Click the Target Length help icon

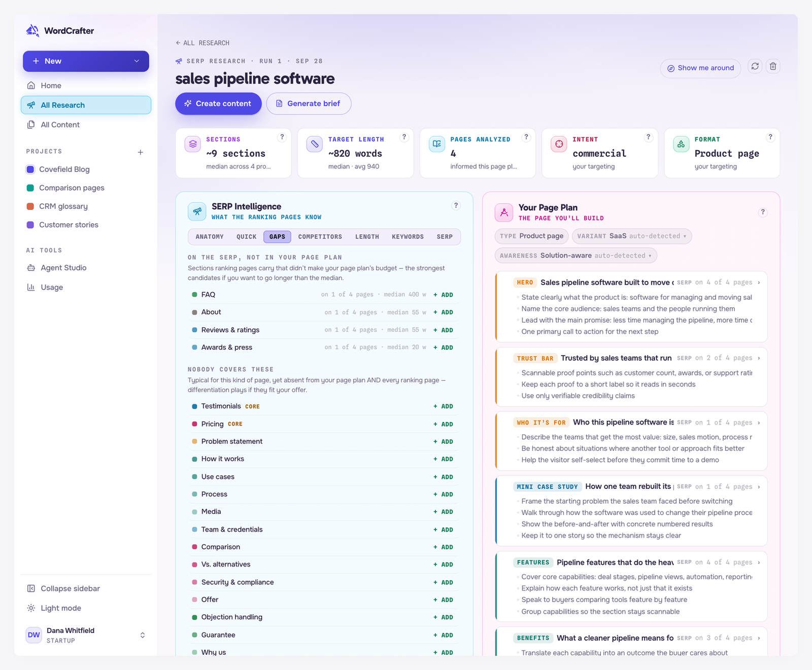coord(404,137)
